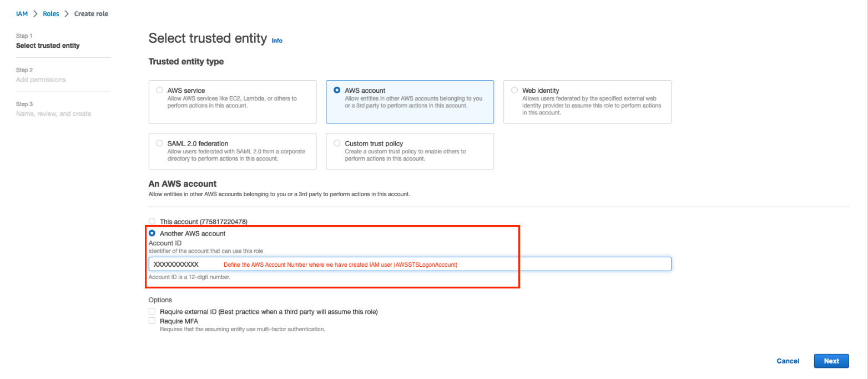Enable Require external ID checkbox
This screenshot has height=379, width=868.
point(152,311)
